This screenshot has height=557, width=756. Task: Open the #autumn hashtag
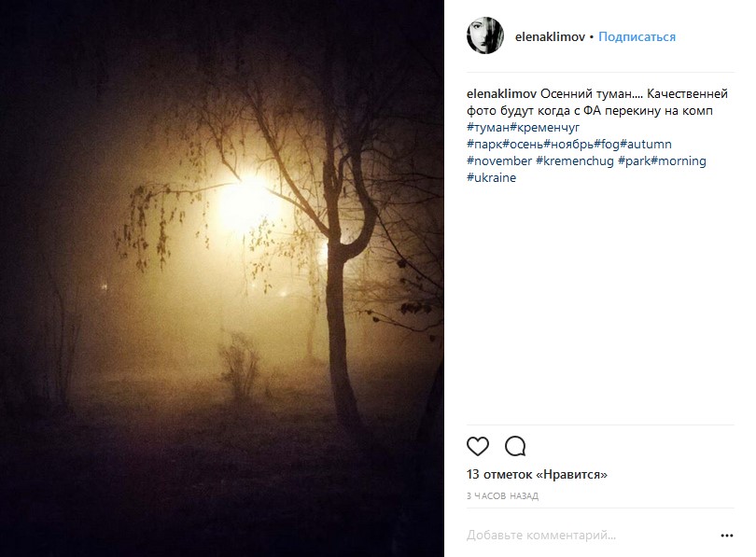pos(646,144)
